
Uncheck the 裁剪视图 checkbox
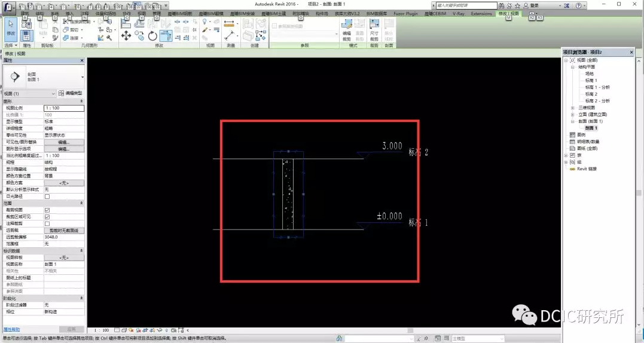coord(47,210)
